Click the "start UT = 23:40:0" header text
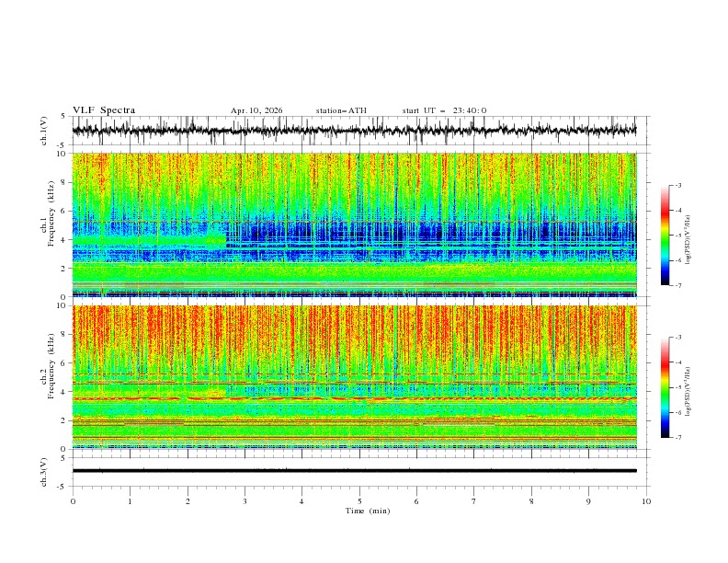This screenshot has width=728, height=563. coord(444,110)
